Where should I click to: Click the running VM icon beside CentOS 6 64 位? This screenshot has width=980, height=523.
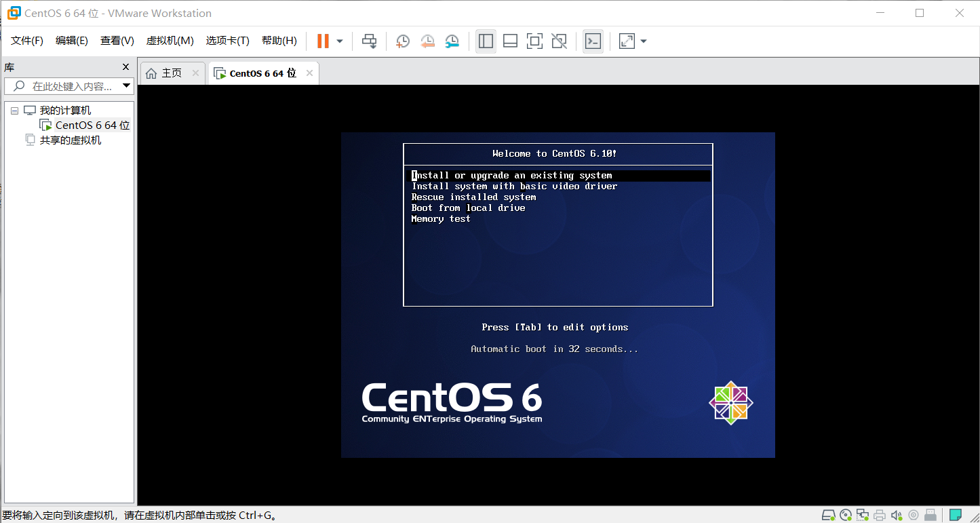pyautogui.click(x=45, y=125)
